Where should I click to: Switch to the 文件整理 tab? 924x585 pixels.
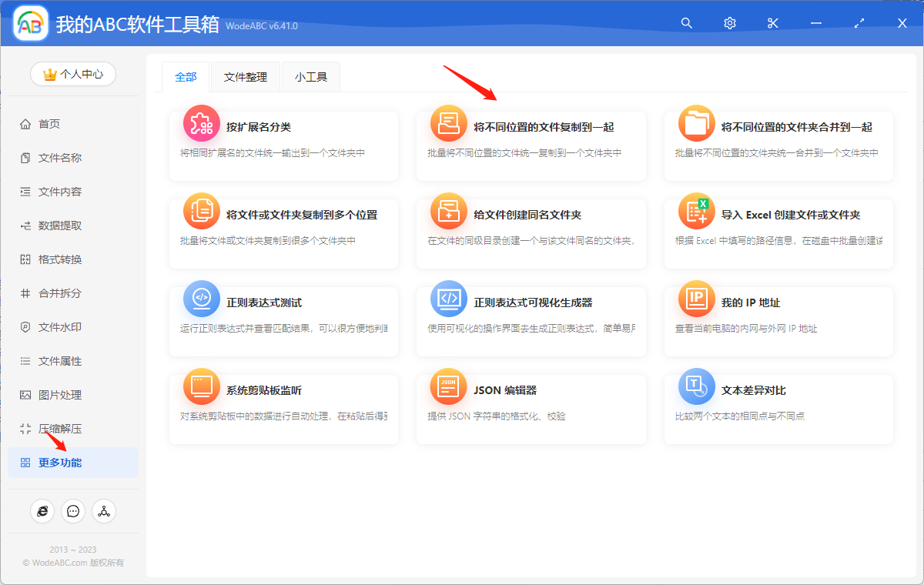tap(245, 77)
